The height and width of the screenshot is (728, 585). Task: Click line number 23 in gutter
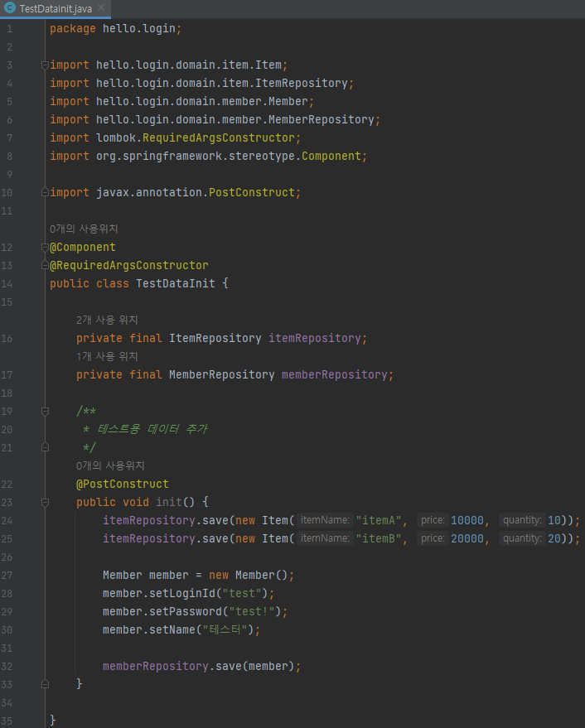tap(7, 503)
